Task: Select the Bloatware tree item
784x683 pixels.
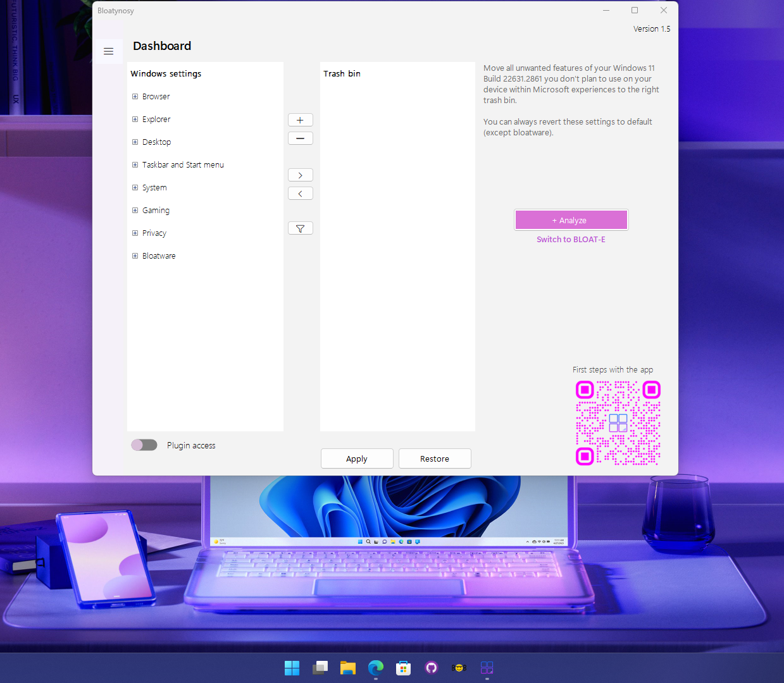Action: coord(159,256)
